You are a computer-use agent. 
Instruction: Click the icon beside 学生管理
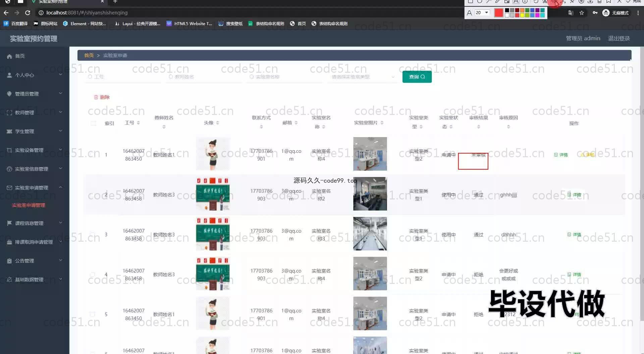9,131
